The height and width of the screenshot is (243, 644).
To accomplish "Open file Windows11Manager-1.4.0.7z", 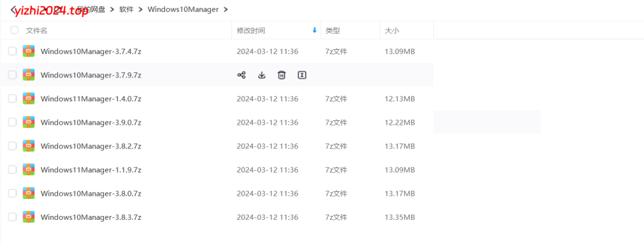I will point(91,99).
